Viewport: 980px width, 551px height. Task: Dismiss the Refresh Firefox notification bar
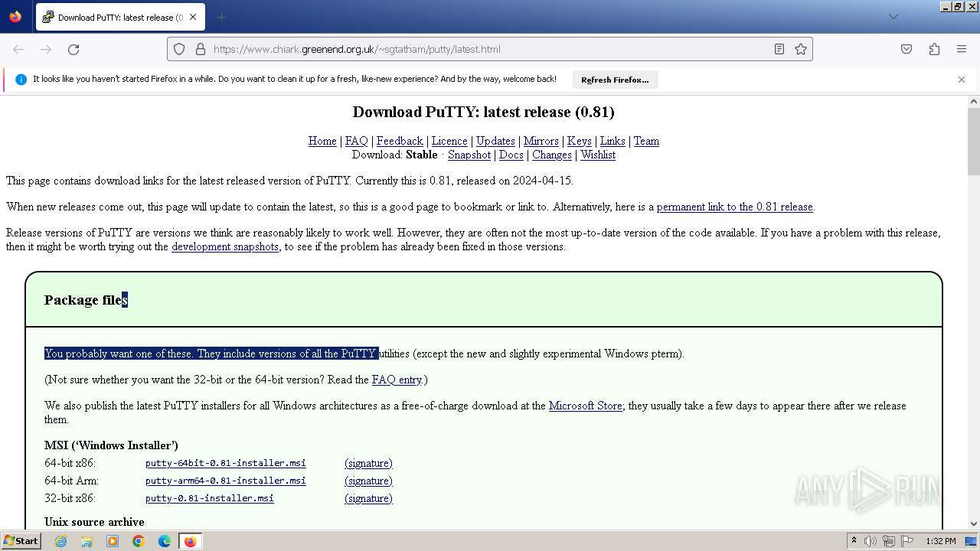point(962,79)
